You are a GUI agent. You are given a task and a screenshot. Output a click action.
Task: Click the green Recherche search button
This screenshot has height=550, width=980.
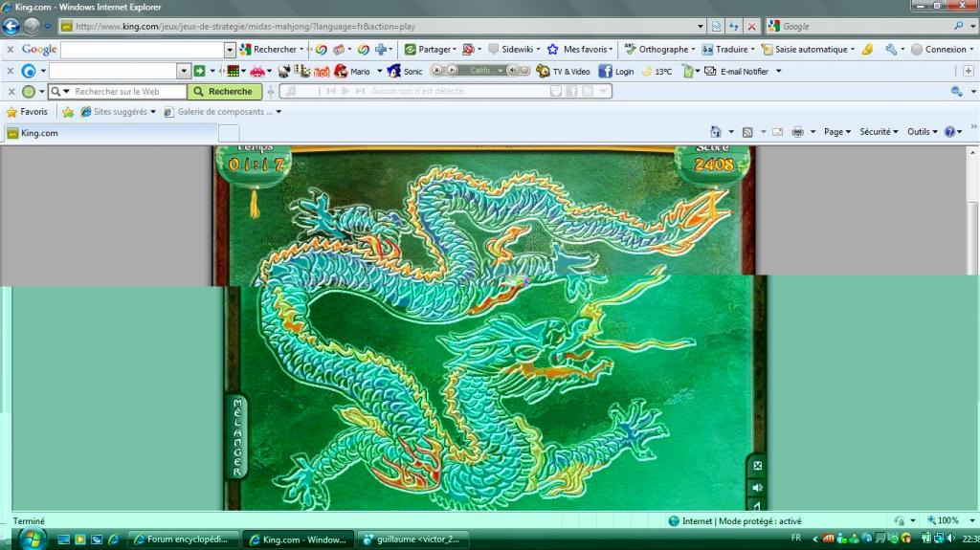coord(224,91)
